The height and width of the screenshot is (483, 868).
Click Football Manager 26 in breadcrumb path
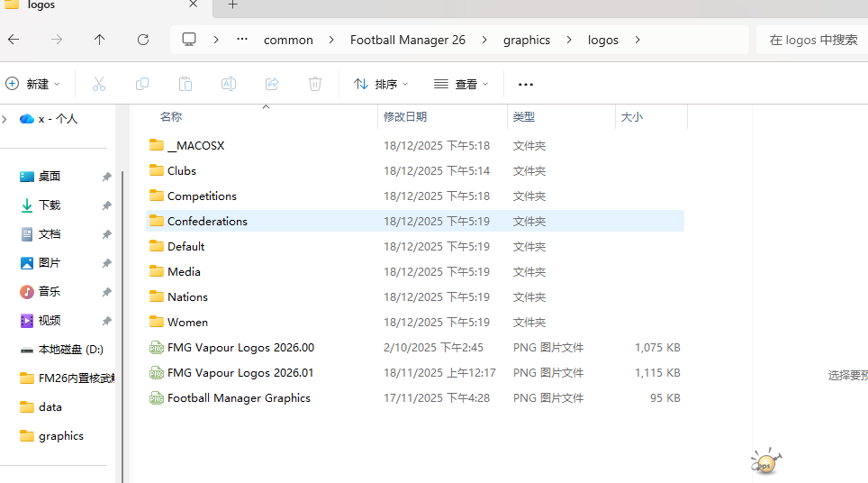tap(408, 40)
